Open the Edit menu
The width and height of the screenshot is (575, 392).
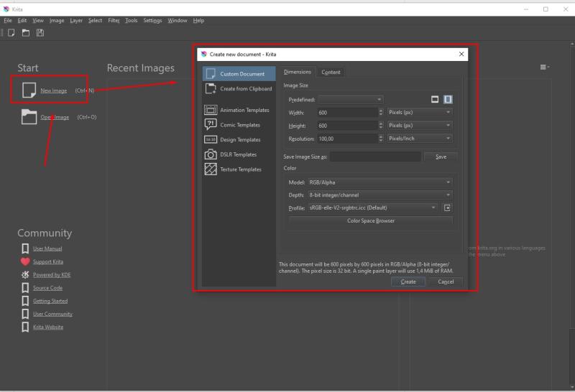(x=22, y=21)
